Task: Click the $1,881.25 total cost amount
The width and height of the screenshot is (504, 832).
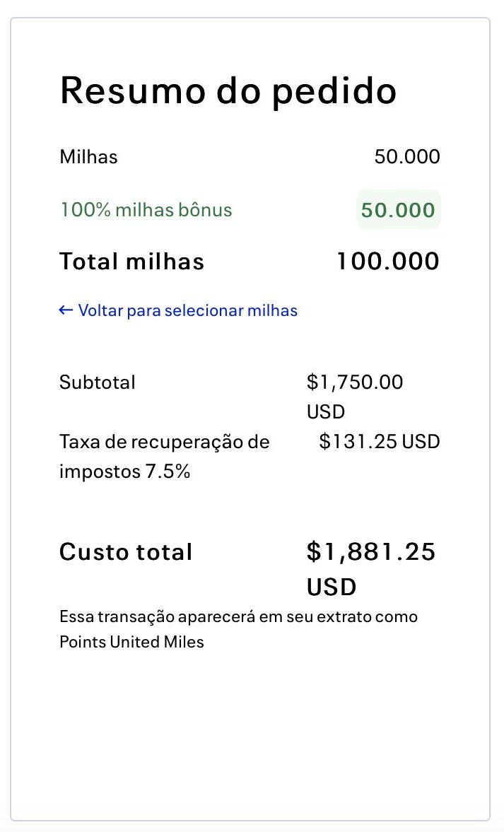Action: [x=371, y=552]
